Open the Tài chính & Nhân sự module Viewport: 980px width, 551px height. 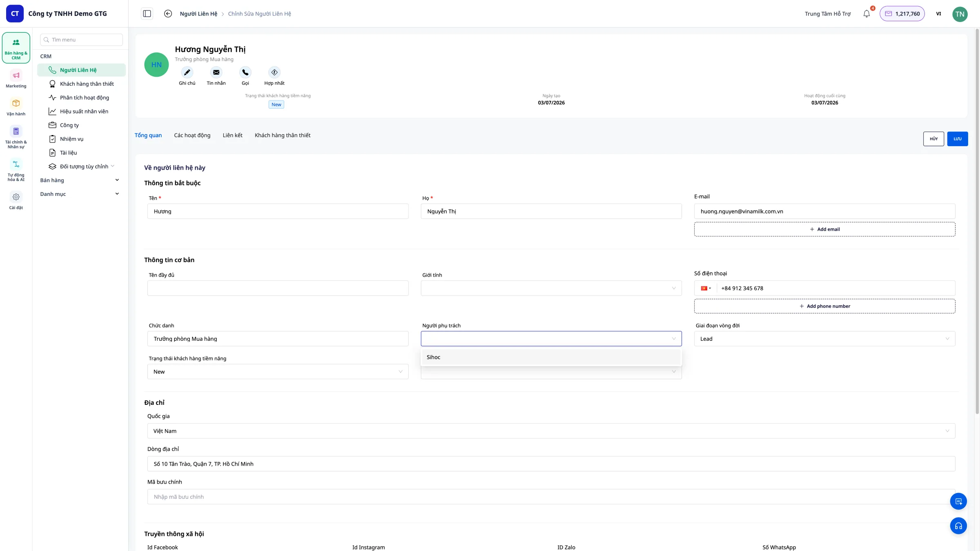(16, 138)
